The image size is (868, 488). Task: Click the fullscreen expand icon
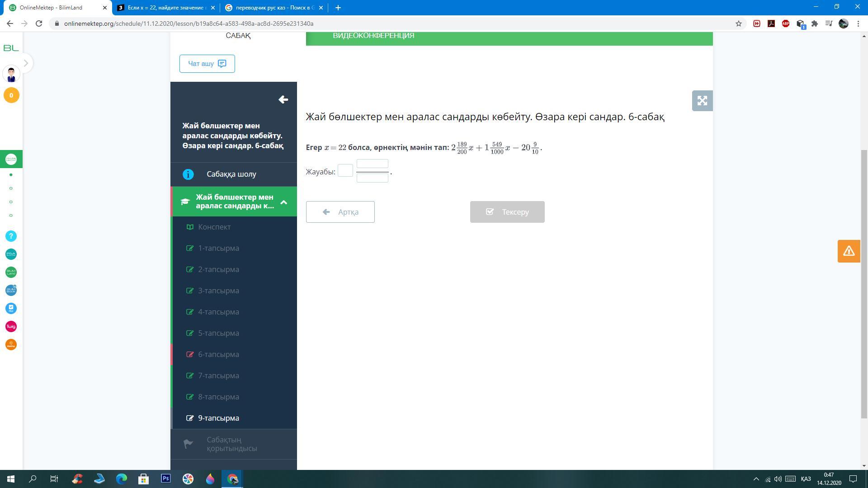pos(702,101)
